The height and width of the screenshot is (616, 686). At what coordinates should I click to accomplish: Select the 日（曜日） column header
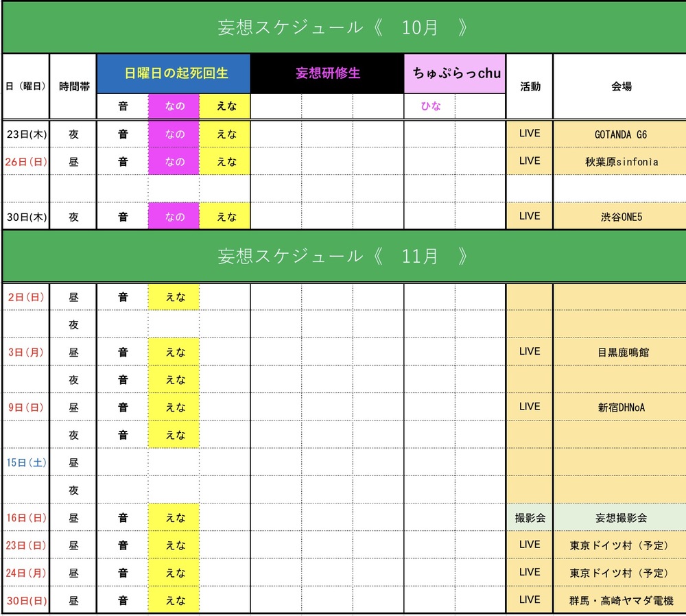[25, 86]
